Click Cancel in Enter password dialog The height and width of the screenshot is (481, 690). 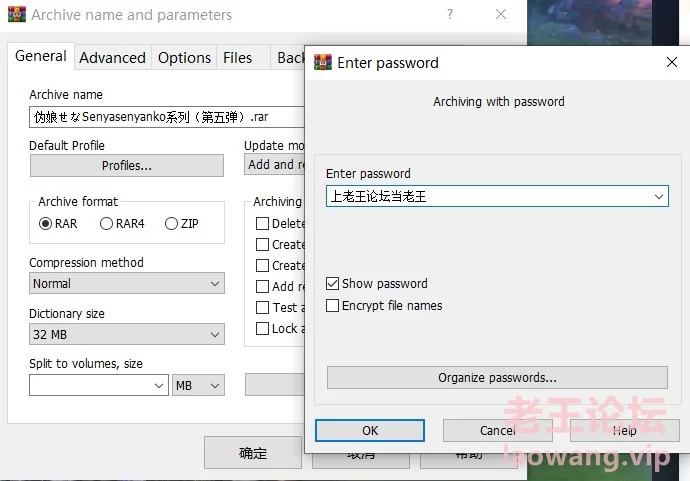tap(497, 430)
